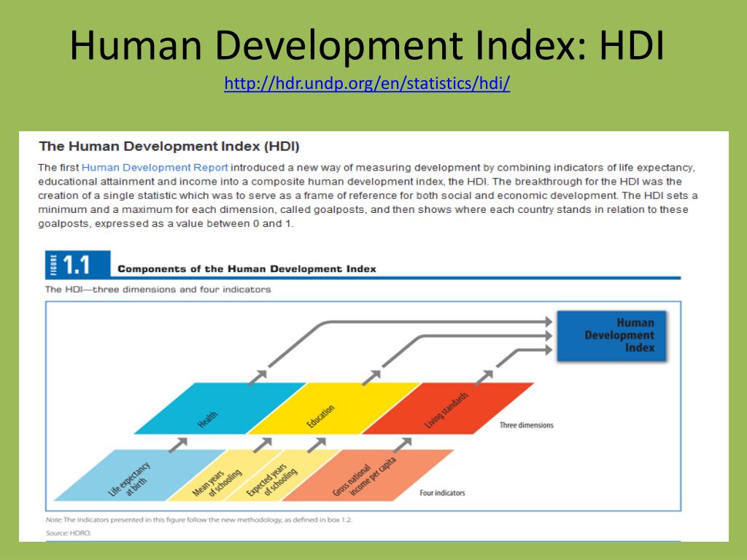This screenshot has height=560, width=747.
Task: Open the hdr.undp.org/en/statistics/hdi/ link
Action: click(x=368, y=83)
